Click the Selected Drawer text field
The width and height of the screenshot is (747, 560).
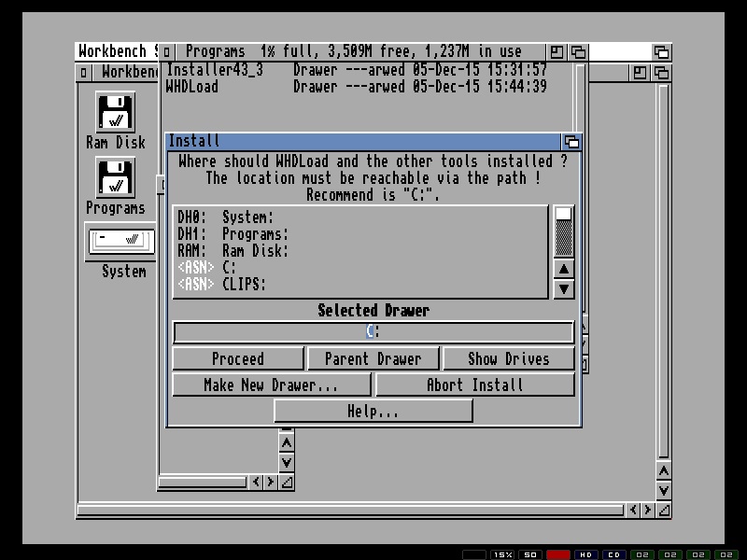(373, 332)
